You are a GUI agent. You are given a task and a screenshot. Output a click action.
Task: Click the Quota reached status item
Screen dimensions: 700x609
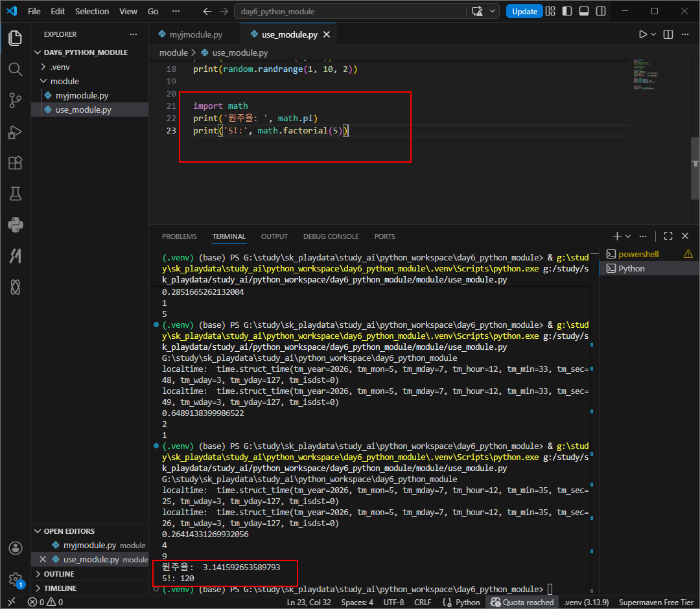(x=522, y=602)
